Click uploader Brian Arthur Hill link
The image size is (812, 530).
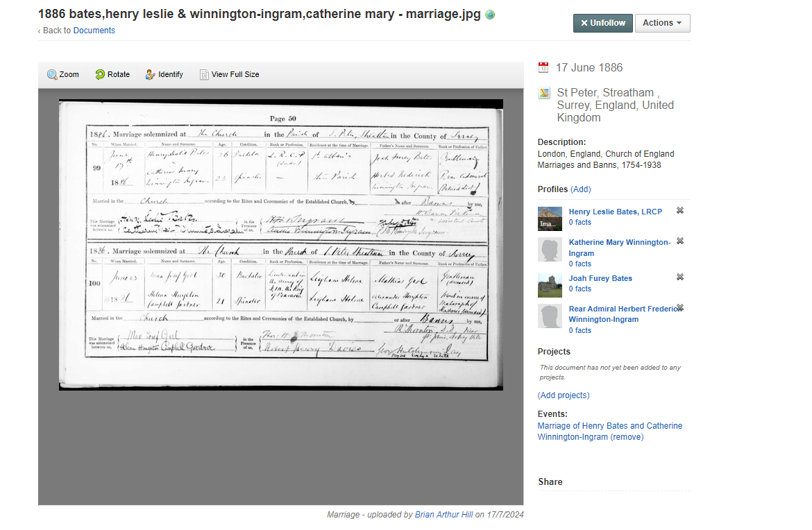(443, 515)
